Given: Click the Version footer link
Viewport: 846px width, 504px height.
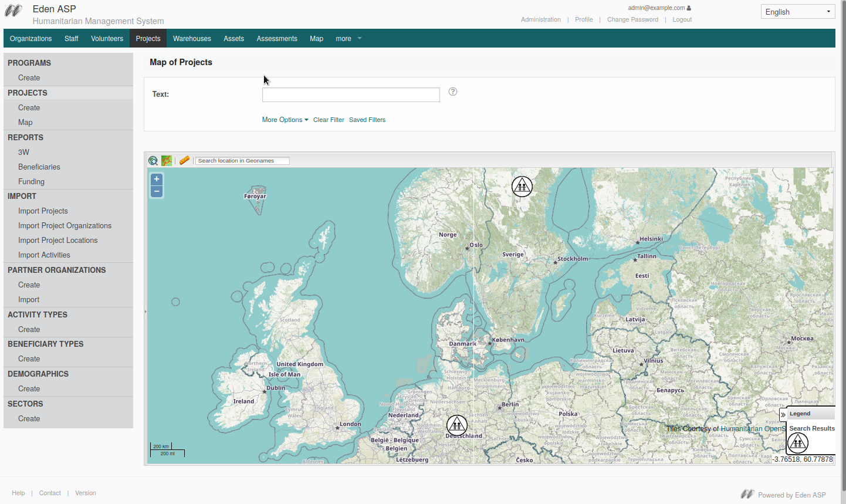Looking at the screenshot, I should [86, 493].
